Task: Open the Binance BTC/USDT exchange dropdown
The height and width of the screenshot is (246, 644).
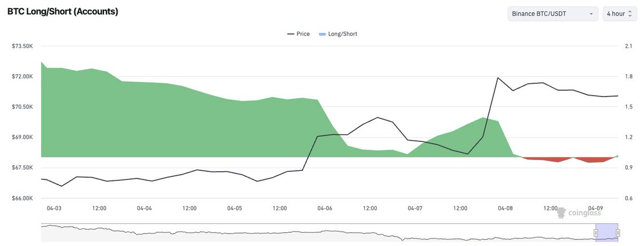Action: (552, 13)
